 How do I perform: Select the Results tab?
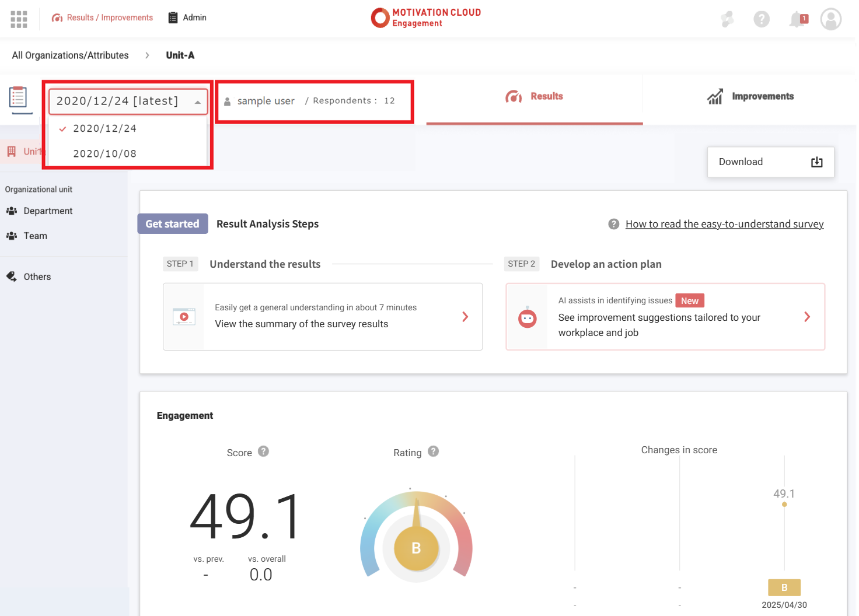[x=535, y=97]
